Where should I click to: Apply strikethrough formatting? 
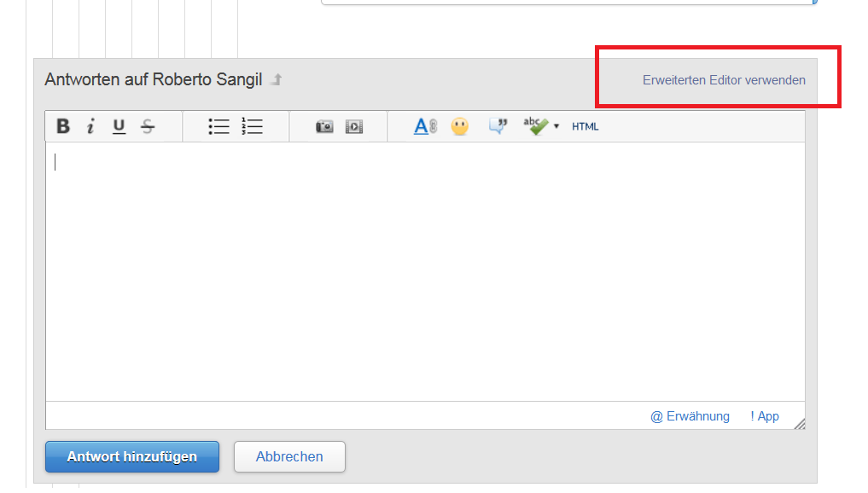point(148,126)
